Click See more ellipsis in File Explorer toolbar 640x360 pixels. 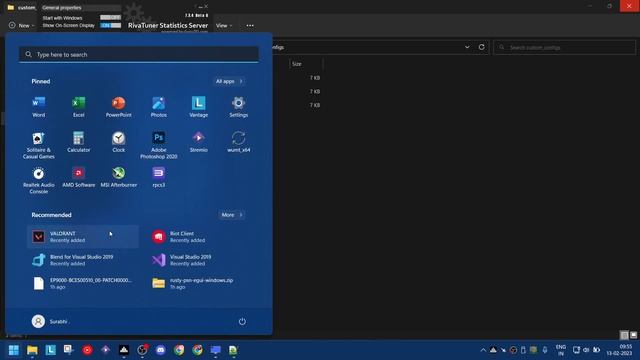tap(250, 25)
